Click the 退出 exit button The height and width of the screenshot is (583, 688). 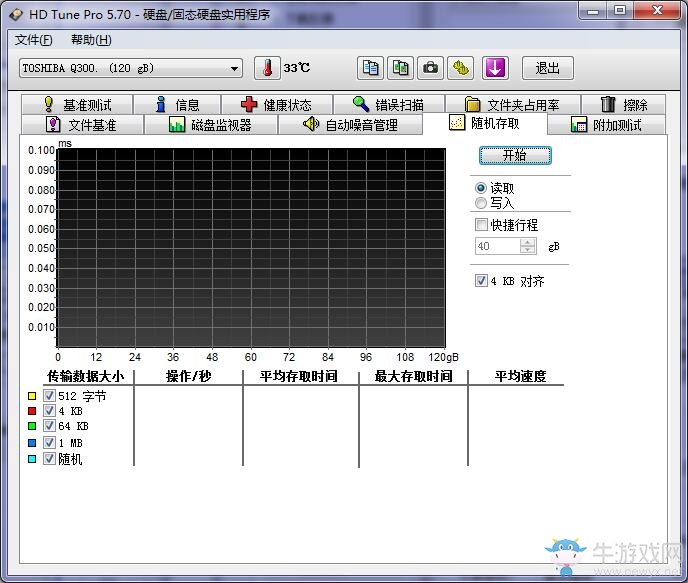point(548,68)
